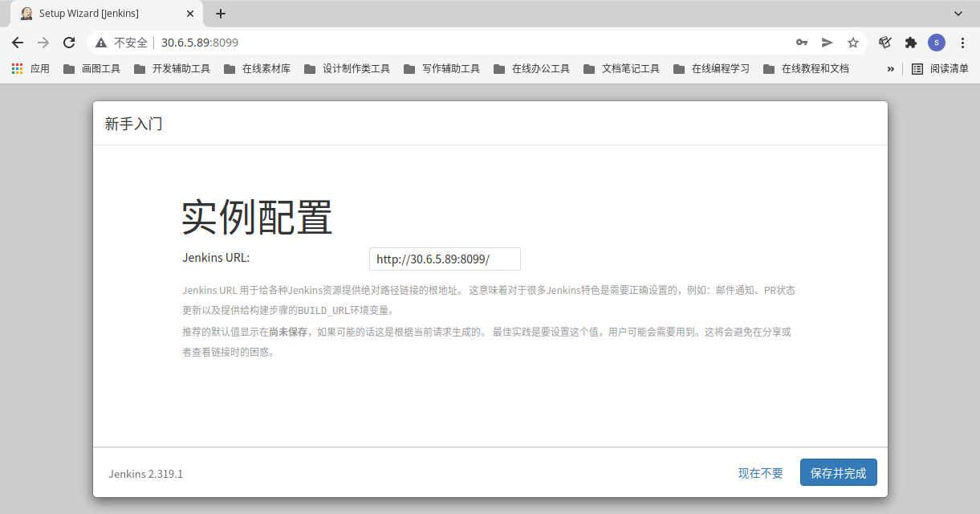This screenshot has height=514, width=980.
Task: Open the 在线办公工具 bookmark folder
Action: click(531, 69)
